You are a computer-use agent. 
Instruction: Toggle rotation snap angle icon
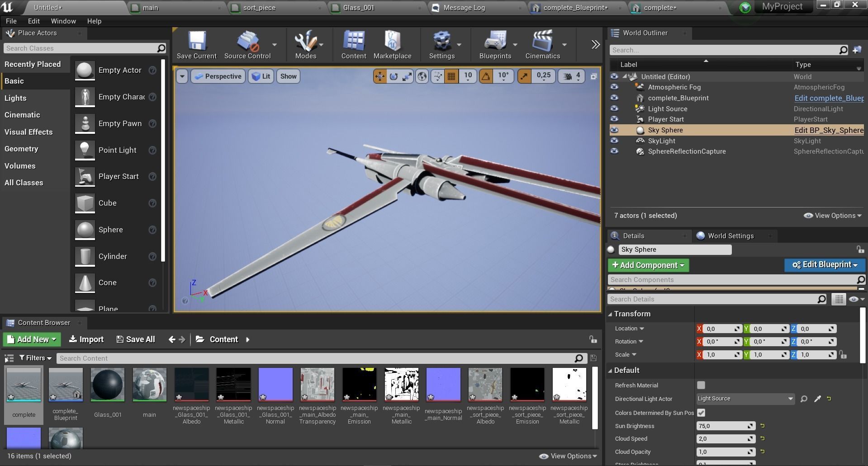486,76
